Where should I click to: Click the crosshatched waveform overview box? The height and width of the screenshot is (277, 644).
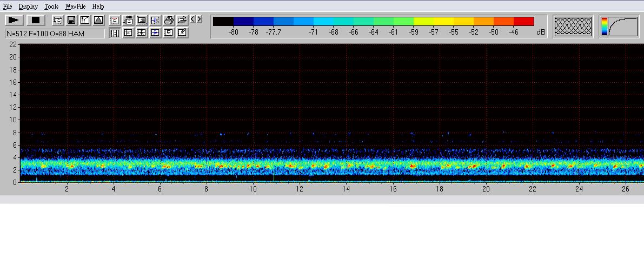(573, 26)
